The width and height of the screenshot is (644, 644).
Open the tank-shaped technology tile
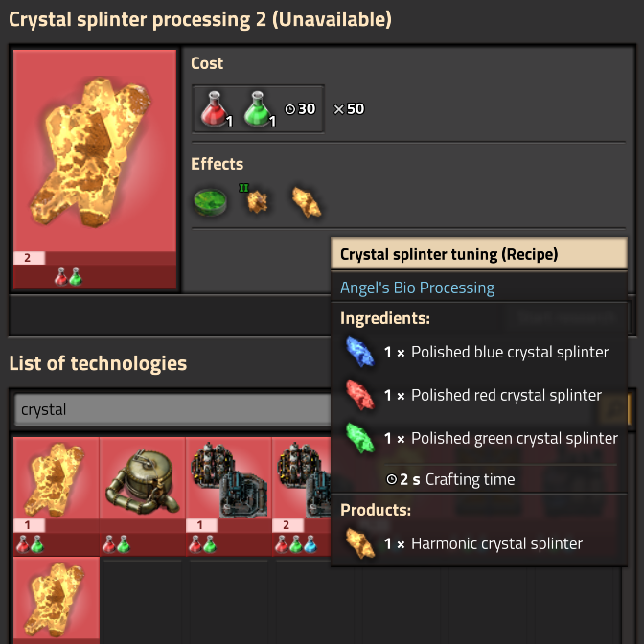tap(143, 496)
